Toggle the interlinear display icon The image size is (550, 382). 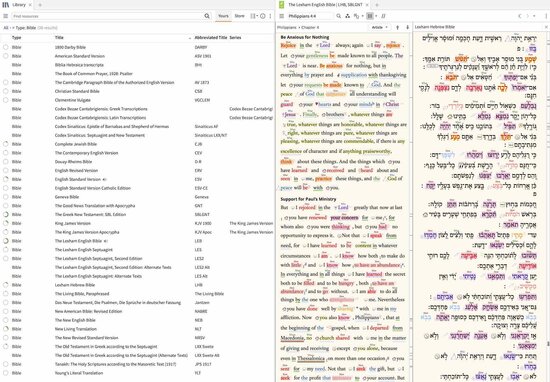383,16
